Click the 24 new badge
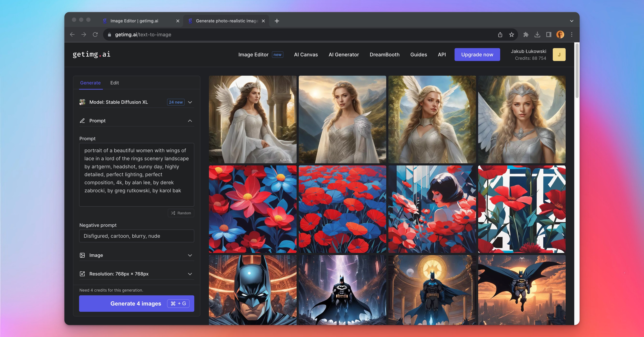 tap(175, 102)
